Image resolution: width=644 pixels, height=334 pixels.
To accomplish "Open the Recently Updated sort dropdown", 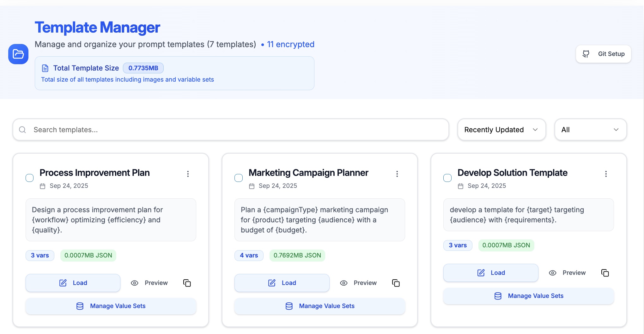I will pyautogui.click(x=501, y=130).
